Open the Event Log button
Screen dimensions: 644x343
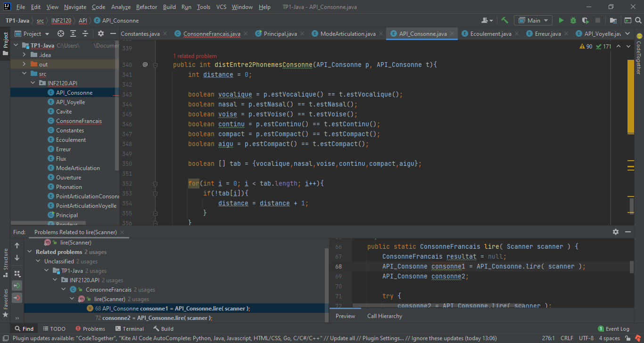[x=613, y=329]
